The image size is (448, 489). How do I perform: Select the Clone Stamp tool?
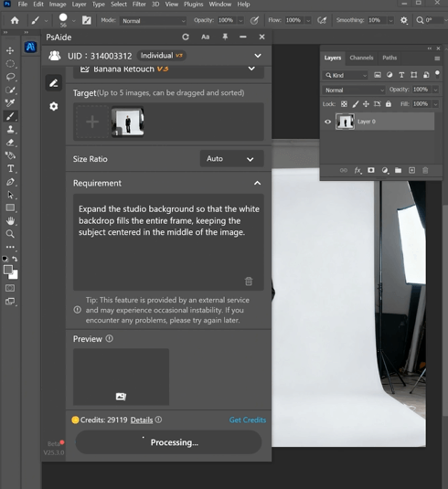coord(10,129)
